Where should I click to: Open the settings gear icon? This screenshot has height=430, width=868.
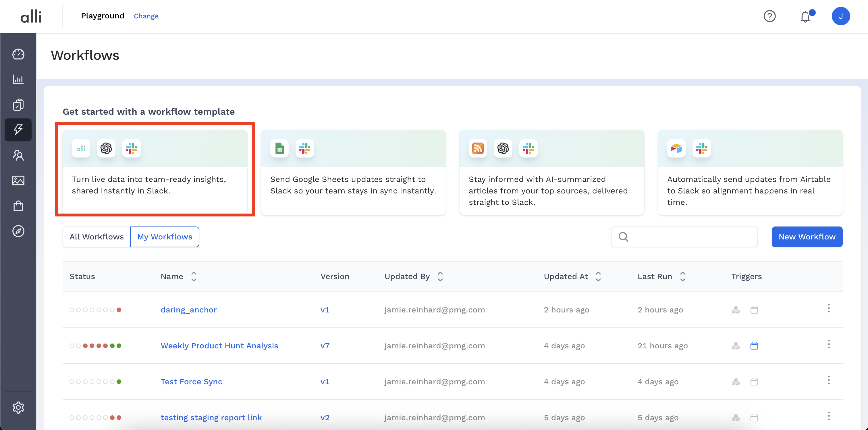18,407
